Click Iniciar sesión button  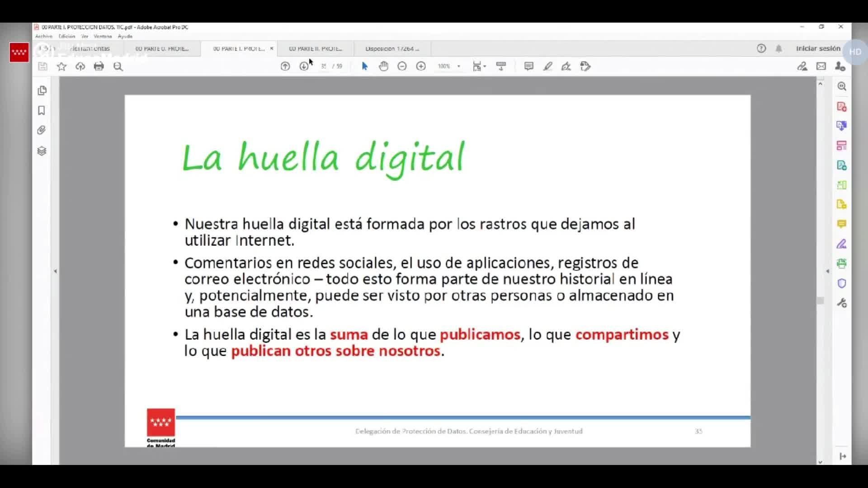coord(818,48)
